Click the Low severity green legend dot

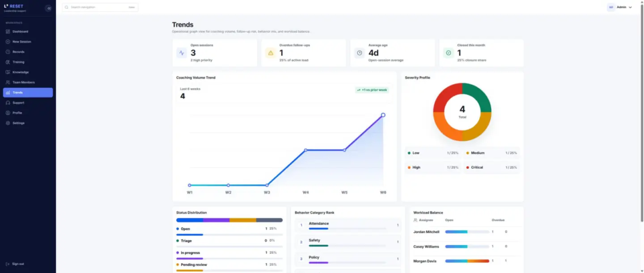click(x=409, y=153)
